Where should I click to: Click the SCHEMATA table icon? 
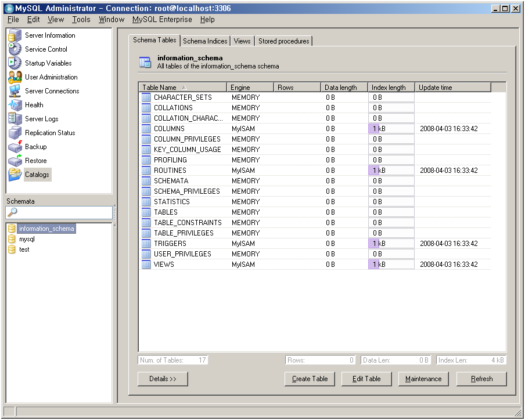[146, 181]
